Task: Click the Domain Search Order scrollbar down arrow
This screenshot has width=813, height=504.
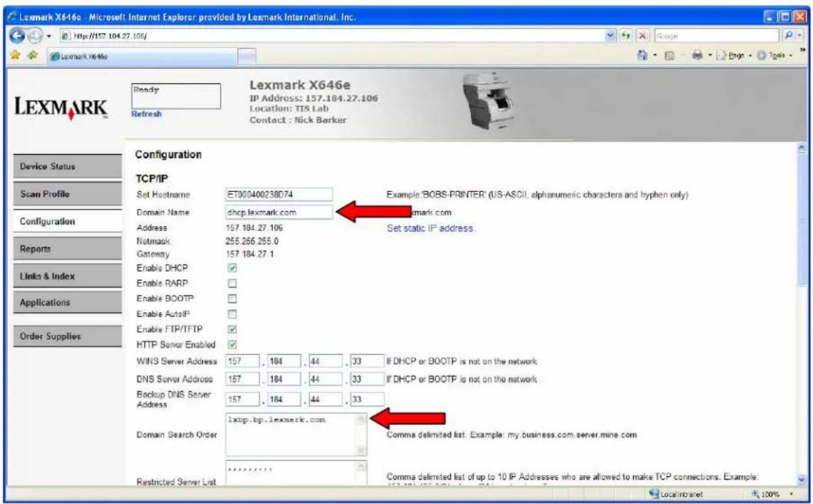Action: pyautogui.click(x=362, y=450)
